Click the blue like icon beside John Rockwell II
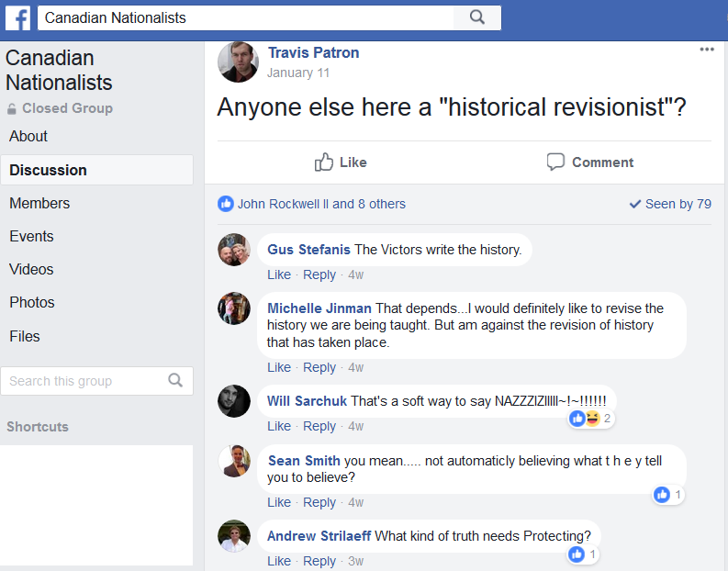728x571 pixels. [226, 204]
